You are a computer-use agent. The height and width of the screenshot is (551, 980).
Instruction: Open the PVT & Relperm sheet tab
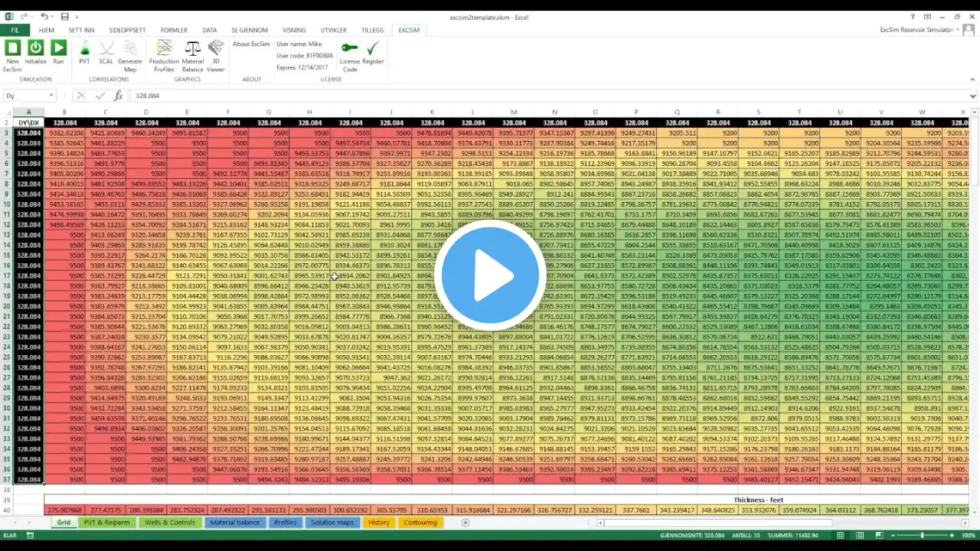106,523
